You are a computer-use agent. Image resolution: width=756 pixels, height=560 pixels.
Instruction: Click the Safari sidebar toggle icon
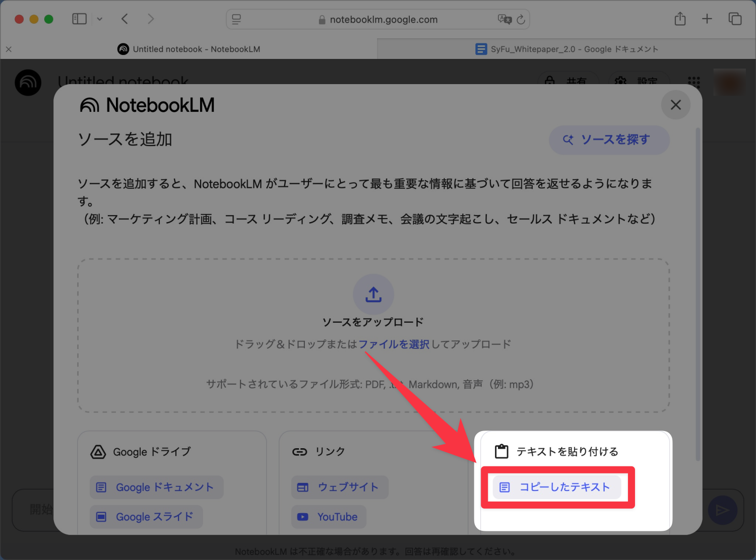[80, 19]
